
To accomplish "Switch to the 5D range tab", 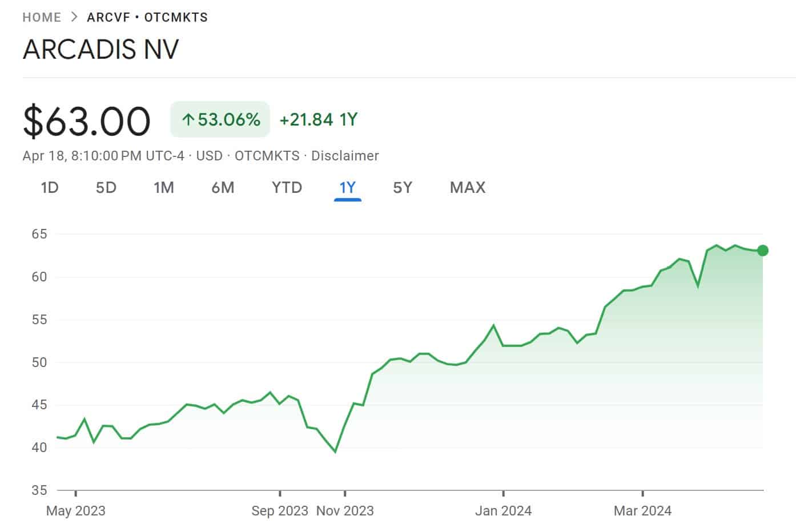I will tap(106, 187).
